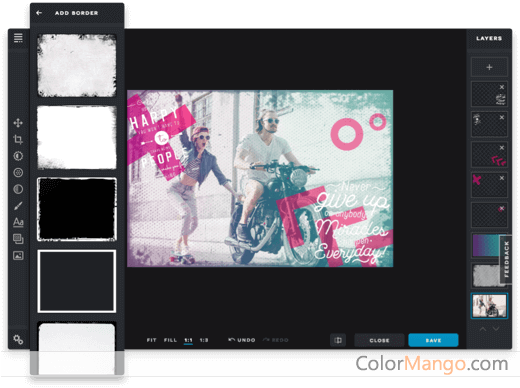Image resolution: width=520 pixels, height=388 pixels.
Task: Click the Save button
Action: [433, 340]
